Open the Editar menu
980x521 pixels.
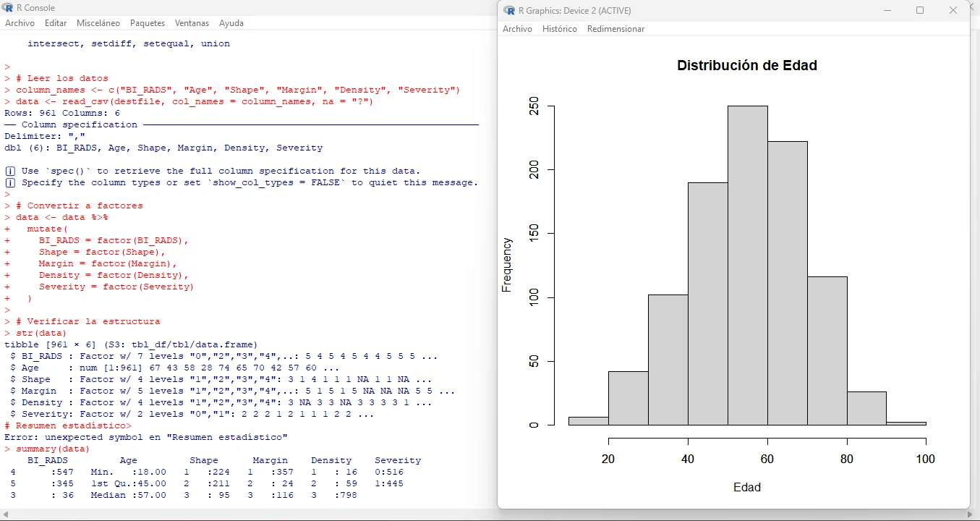pyautogui.click(x=55, y=22)
